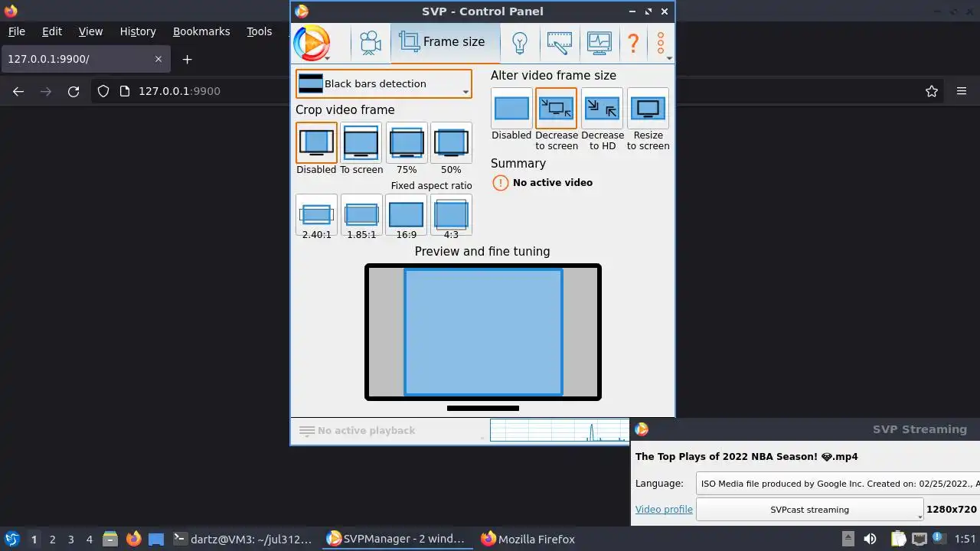This screenshot has height=551, width=980.
Task: Open the performance monitor tab
Action: (599, 42)
